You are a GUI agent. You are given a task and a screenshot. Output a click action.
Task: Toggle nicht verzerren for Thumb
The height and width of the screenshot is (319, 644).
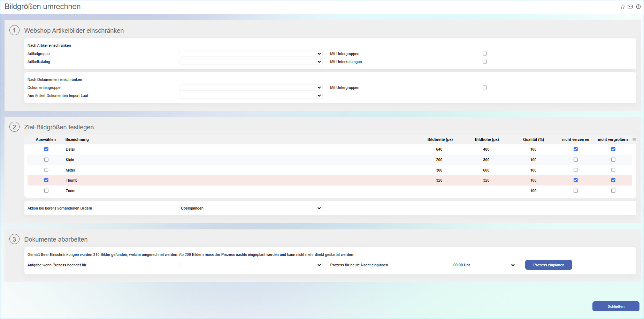coord(576,180)
